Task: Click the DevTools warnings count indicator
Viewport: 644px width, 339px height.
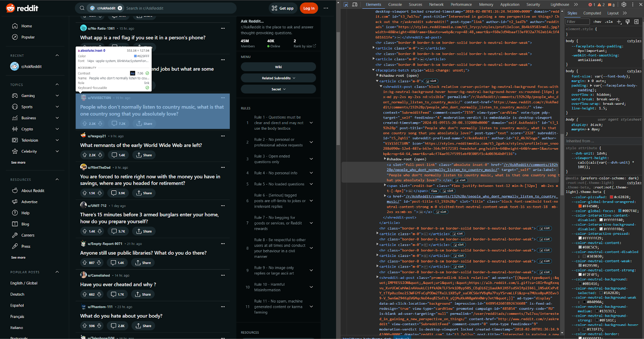Action: [601, 4]
